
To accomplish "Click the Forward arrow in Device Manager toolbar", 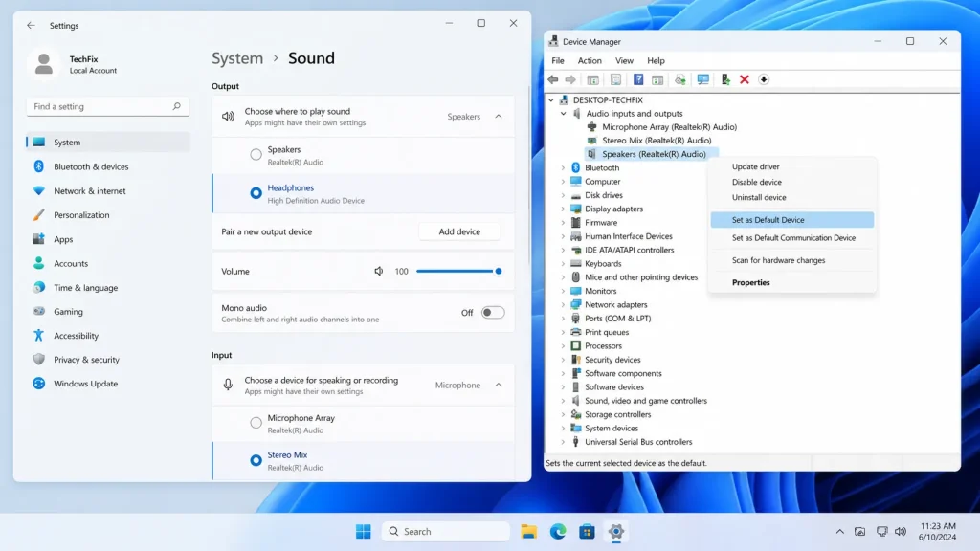I will [570, 79].
